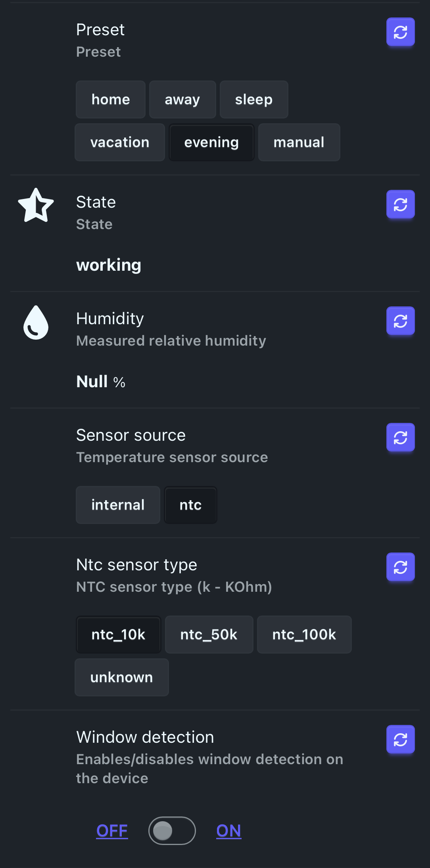Select the away preset

click(182, 99)
